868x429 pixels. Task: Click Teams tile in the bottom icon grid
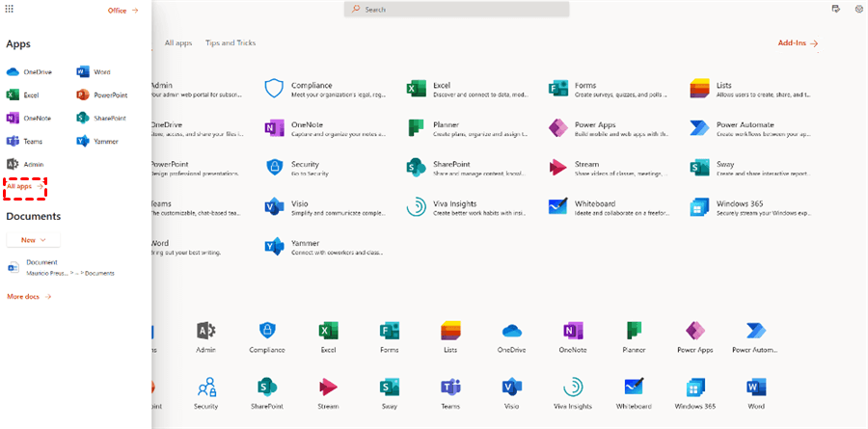coord(450,393)
